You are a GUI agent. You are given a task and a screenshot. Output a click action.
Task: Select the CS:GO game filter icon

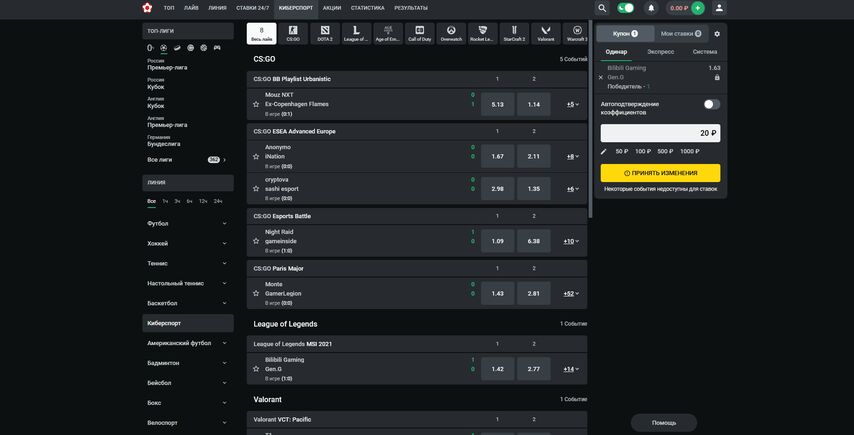coord(293,33)
